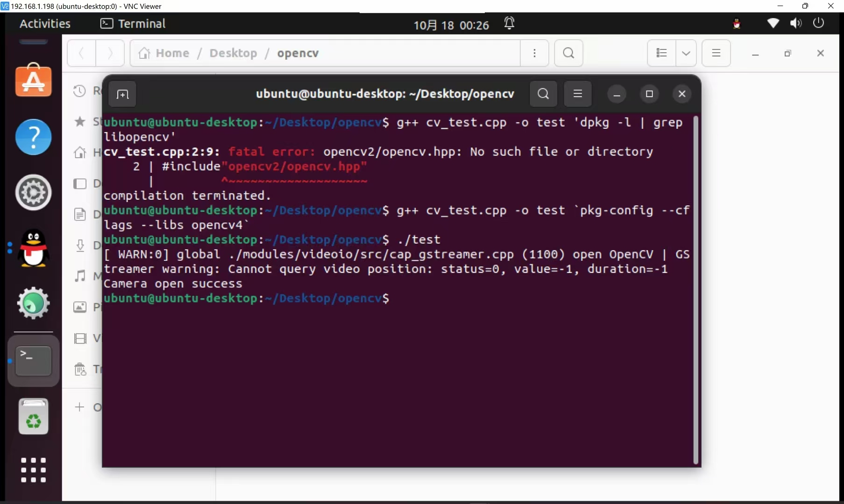Open Files view options dropdown arrow

[686, 53]
